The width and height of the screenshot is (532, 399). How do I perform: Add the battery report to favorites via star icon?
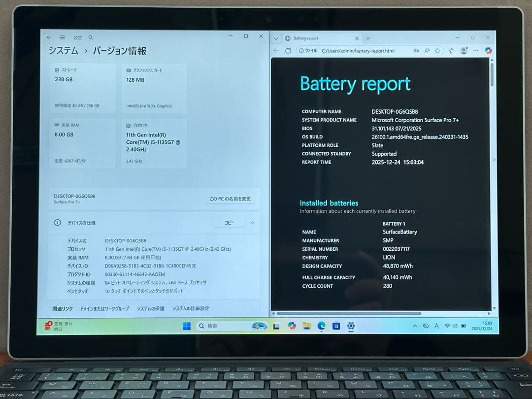[x=437, y=50]
